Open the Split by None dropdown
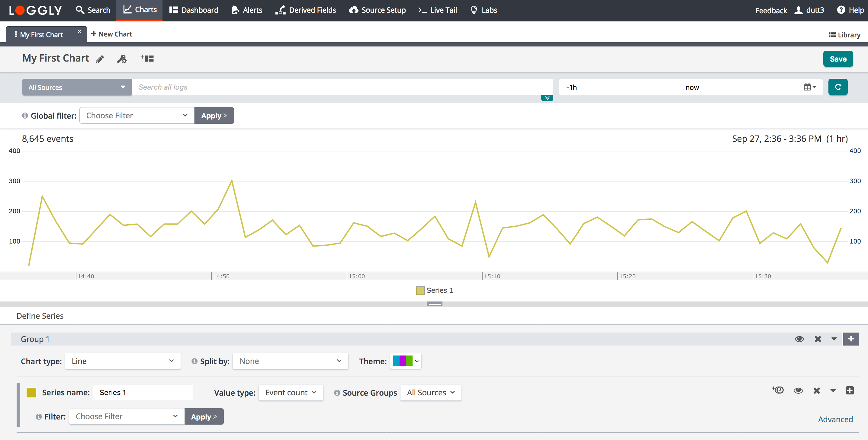Image resolution: width=868 pixels, height=440 pixels. 290,361
